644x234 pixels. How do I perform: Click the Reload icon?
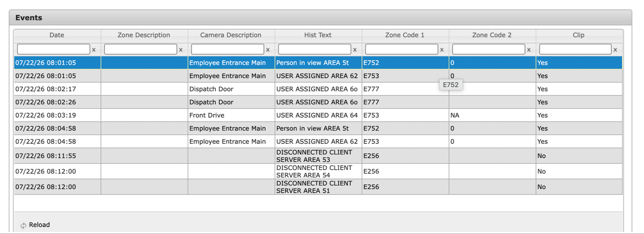[x=23, y=225]
